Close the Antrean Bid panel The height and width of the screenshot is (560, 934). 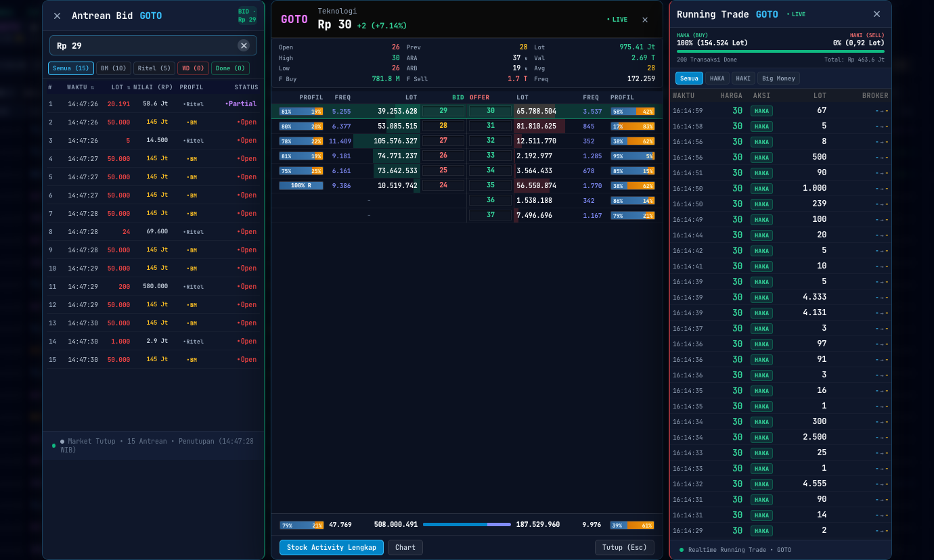coord(57,16)
